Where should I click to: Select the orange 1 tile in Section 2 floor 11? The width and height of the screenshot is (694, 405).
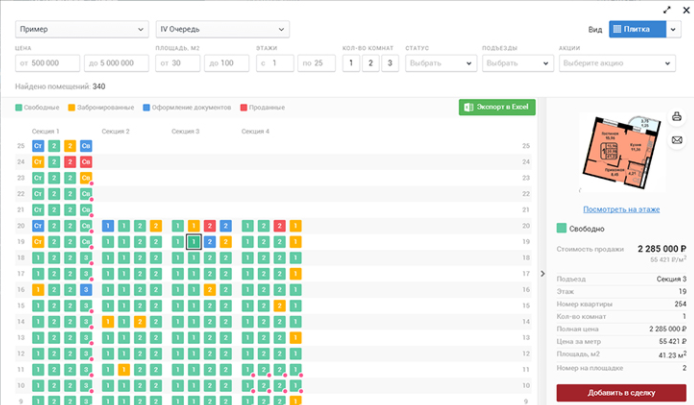(x=124, y=370)
